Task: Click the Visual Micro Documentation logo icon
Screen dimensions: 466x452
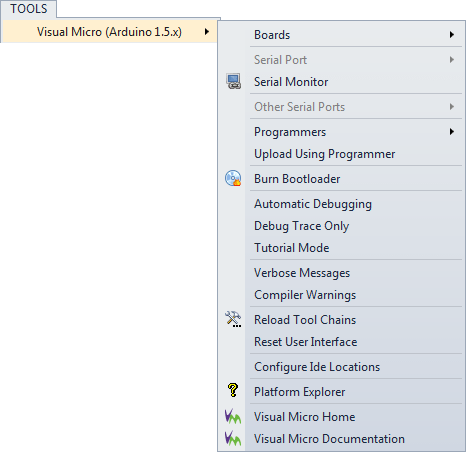Action: click(233, 438)
